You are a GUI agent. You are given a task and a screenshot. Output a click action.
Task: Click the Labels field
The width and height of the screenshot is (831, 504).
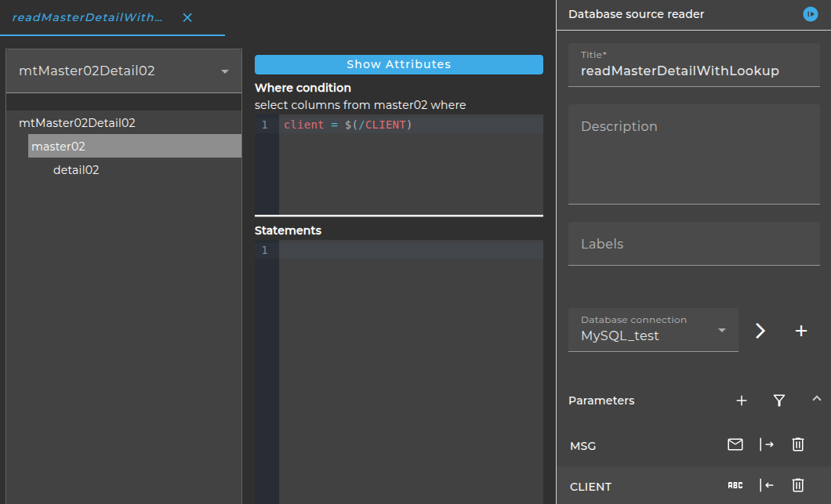[x=694, y=244]
